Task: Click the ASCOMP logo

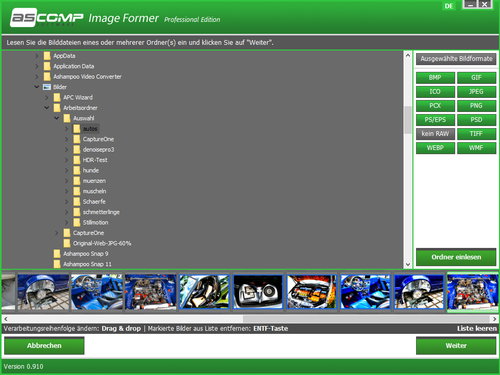Action: click(46, 17)
